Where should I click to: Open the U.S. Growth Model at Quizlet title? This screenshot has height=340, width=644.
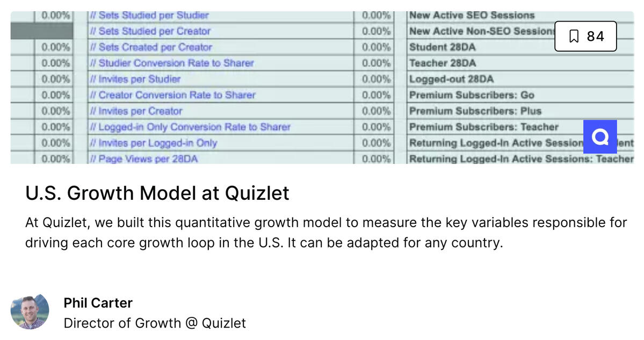tap(157, 193)
